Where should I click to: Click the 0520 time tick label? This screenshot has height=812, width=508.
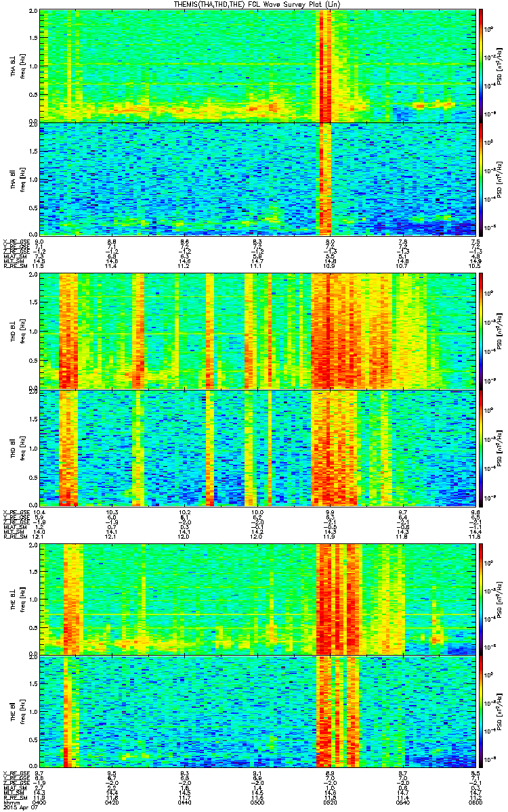(331, 803)
